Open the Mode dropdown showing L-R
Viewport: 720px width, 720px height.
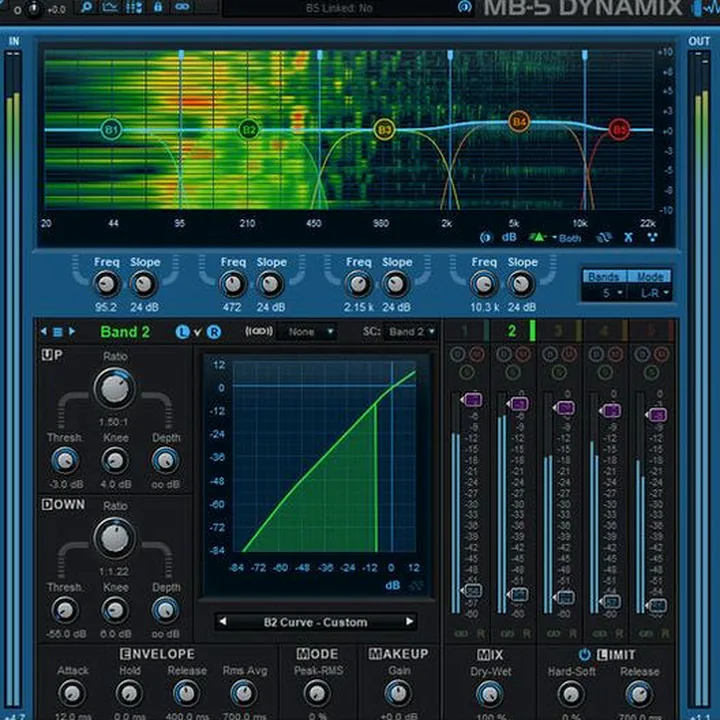coord(650,293)
